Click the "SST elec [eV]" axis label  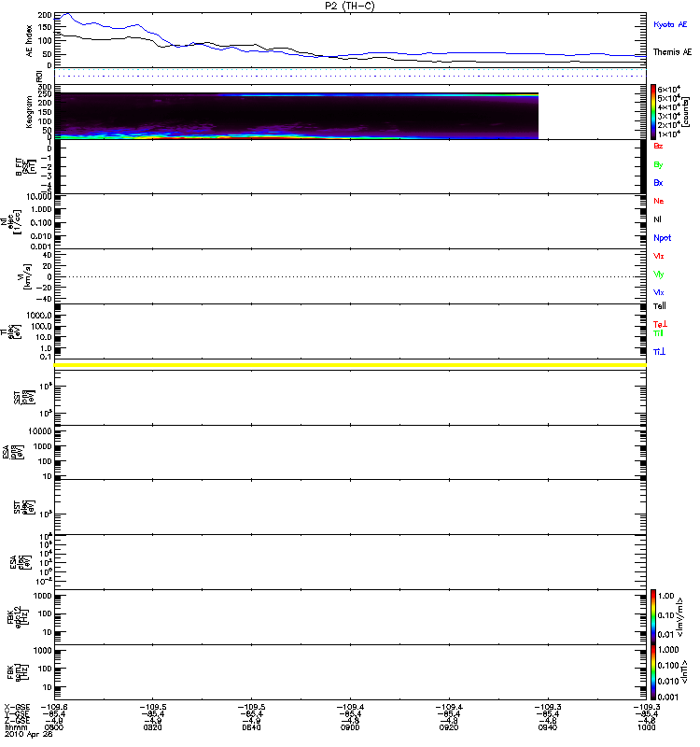tap(24, 507)
